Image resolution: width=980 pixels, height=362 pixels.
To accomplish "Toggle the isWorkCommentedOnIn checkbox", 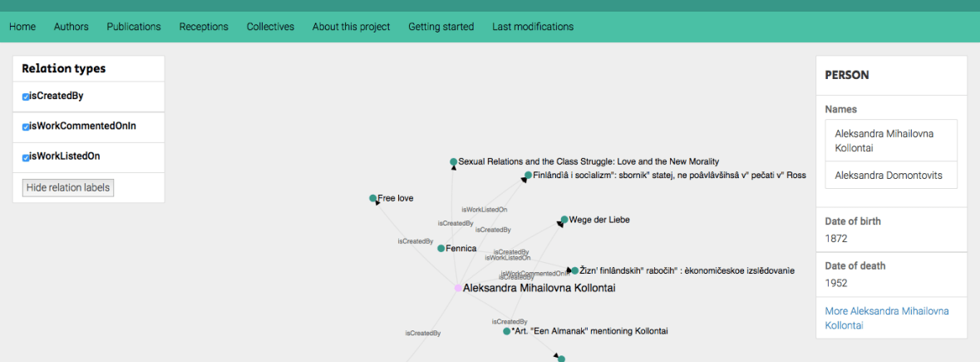I will pyautogui.click(x=27, y=126).
